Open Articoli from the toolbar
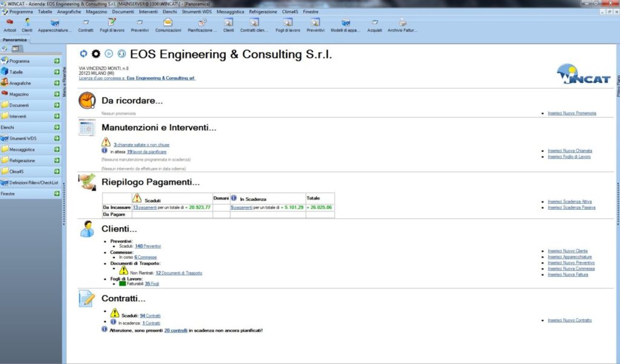Image resolution: width=620 pixels, height=364 pixels. 10,25
